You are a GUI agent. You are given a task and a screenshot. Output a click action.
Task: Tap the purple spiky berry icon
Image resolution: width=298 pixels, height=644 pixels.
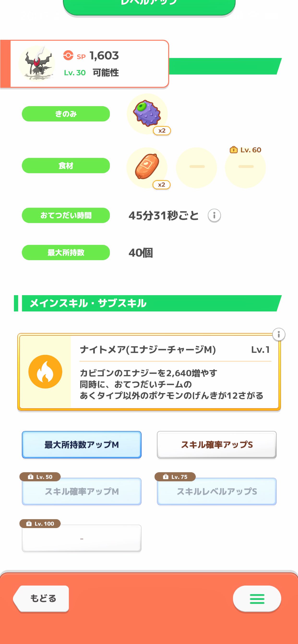pos(147,114)
